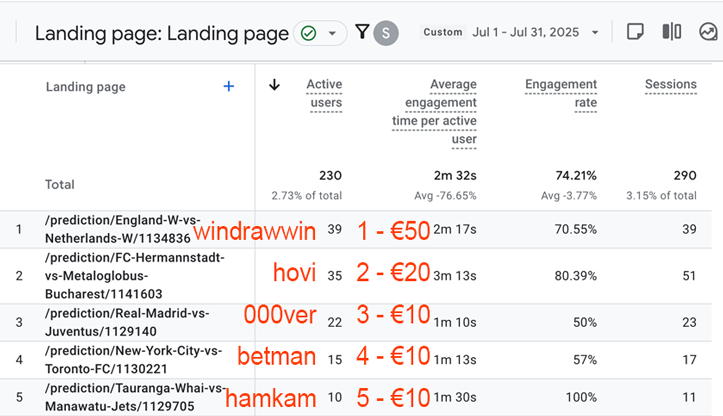Sort by Sessions column header
This screenshot has height=416, width=723.
tap(671, 84)
